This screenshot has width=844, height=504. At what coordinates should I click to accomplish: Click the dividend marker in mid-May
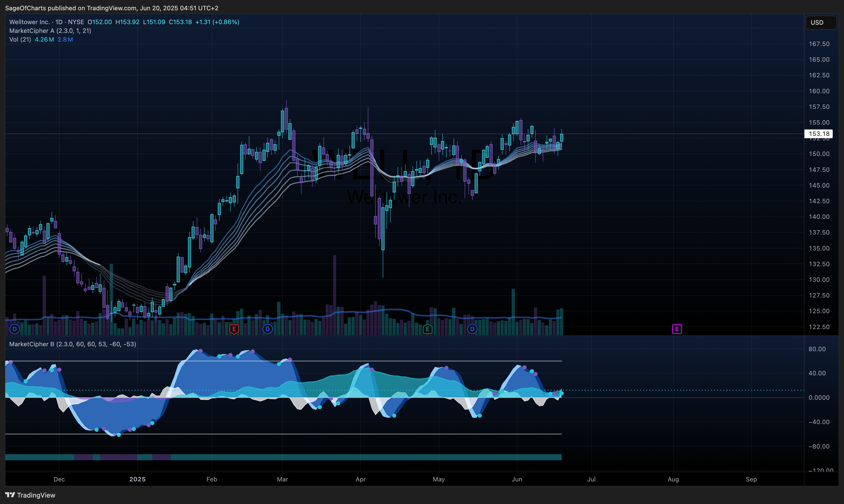pos(472,329)
